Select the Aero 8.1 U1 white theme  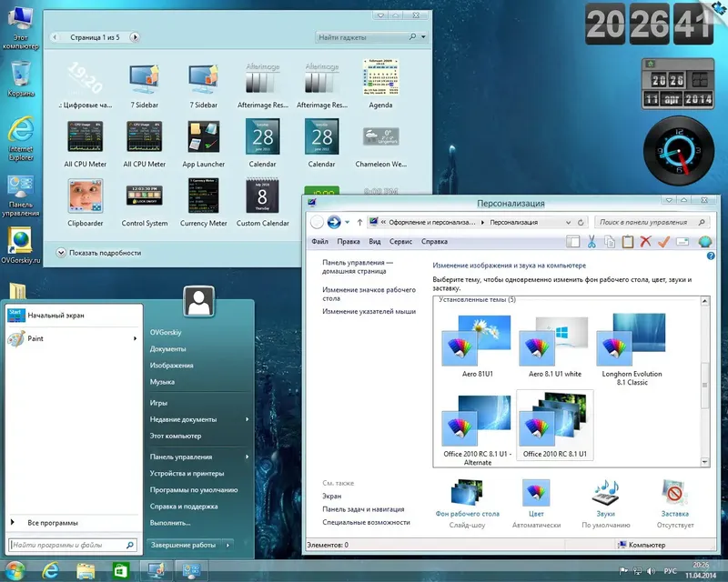pyautogui.click(x=555, y=346)
